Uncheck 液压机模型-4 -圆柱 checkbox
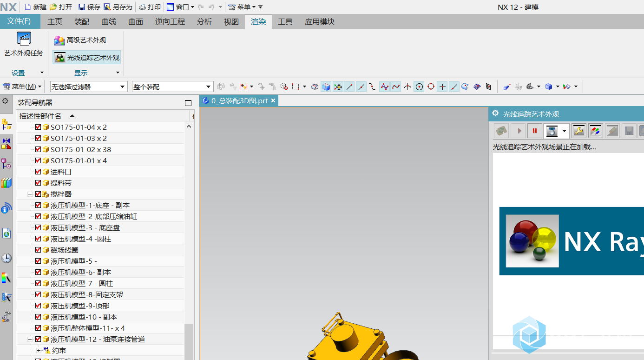Screen dimensions: 644x360 pos(38,239)
